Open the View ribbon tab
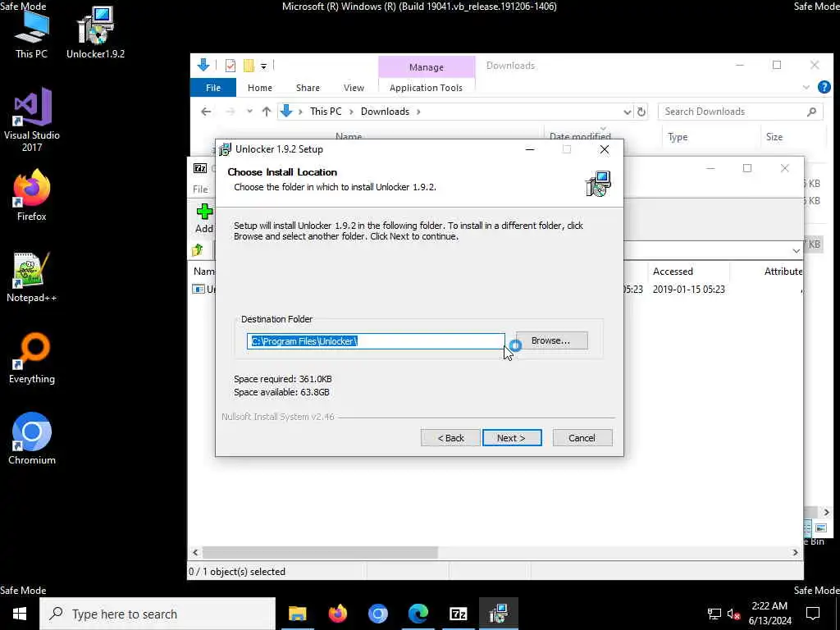 click(354, 87)
